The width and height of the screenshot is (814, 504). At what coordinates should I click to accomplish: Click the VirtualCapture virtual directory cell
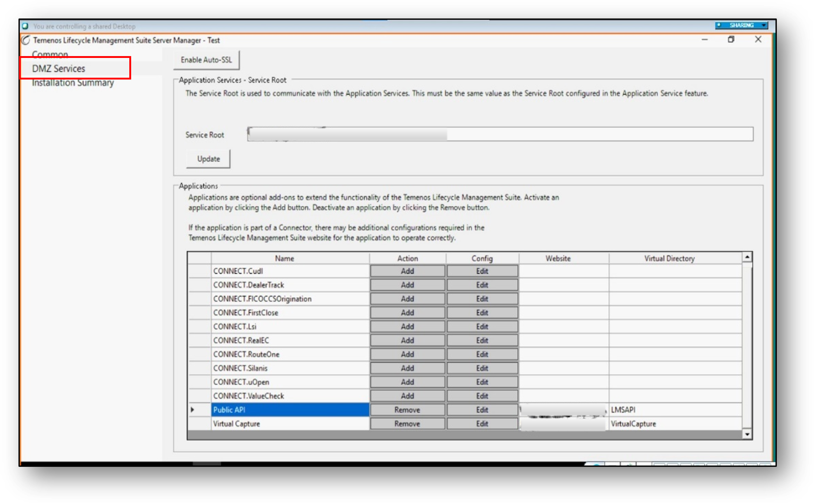pyautogui.click(x=675, y=424)
